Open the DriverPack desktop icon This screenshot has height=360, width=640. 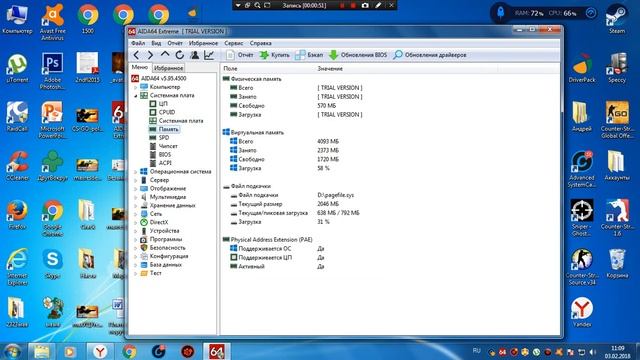(x=582, y=68)
